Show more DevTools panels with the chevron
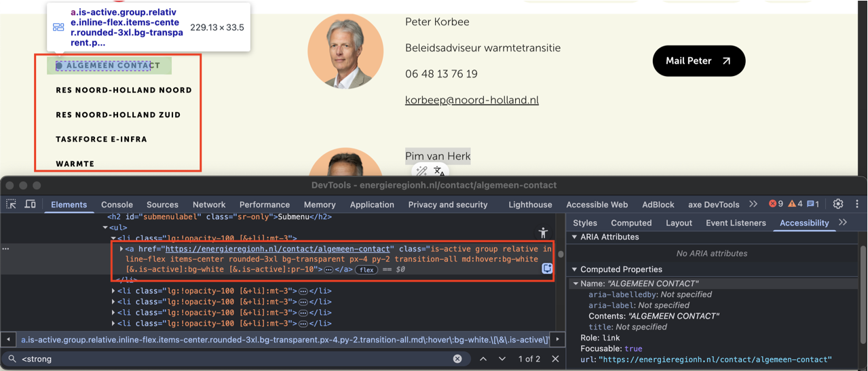The image size is (868, 371). (x=753, y=204)
